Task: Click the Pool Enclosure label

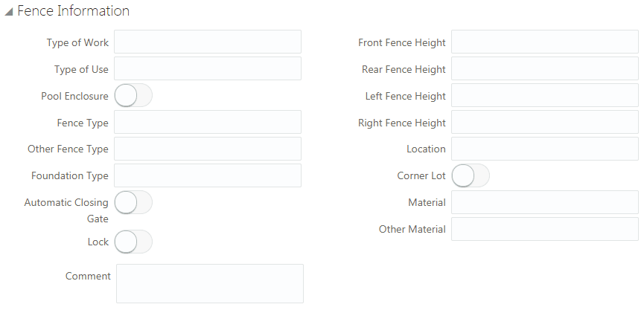Action: 74,96
